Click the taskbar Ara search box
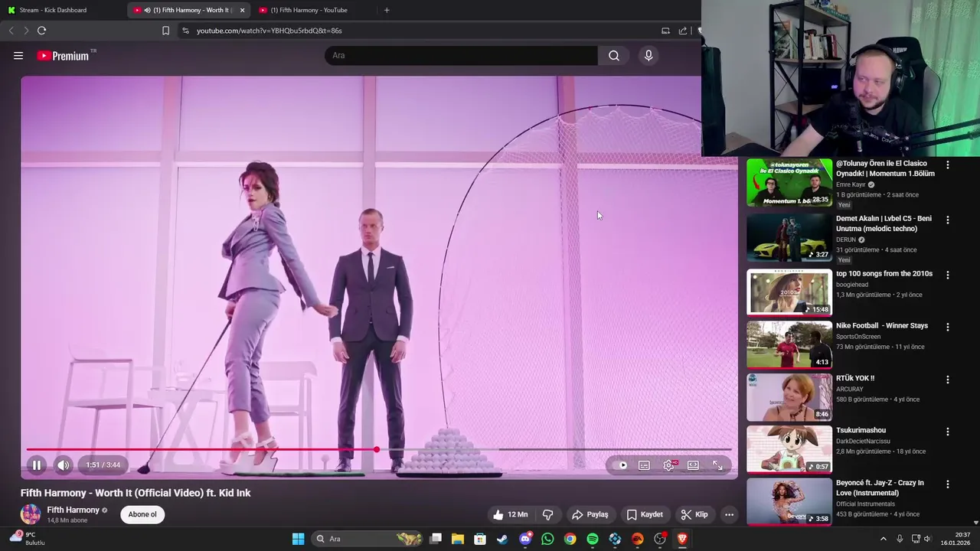Screen dimensions: 980x551 [368, 539]
